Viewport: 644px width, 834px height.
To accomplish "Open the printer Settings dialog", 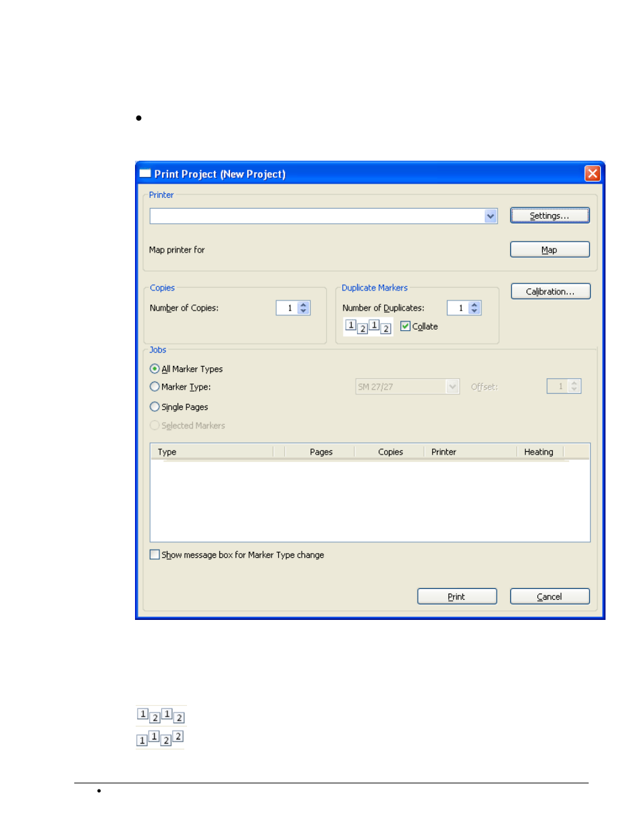I will pos(549,215).
